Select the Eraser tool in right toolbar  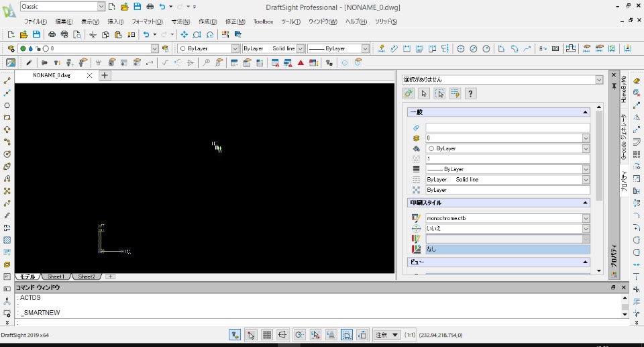[637, 81]
